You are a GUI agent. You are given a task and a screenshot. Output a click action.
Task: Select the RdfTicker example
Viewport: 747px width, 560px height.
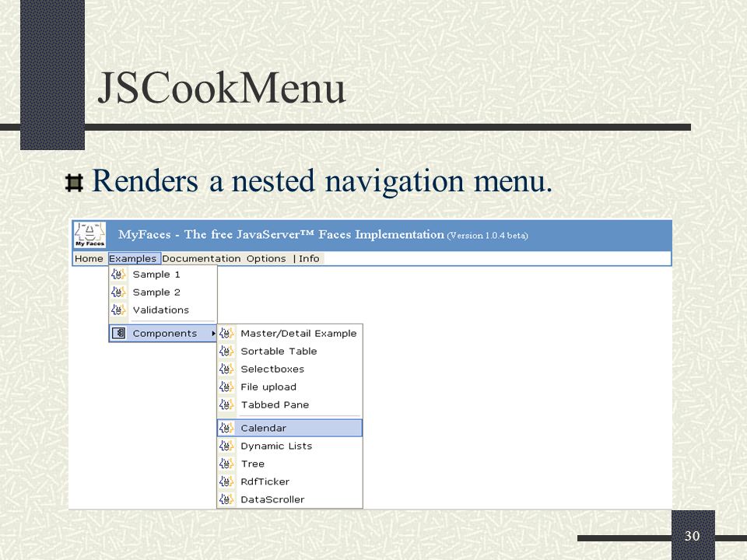[x=289, y=481]
